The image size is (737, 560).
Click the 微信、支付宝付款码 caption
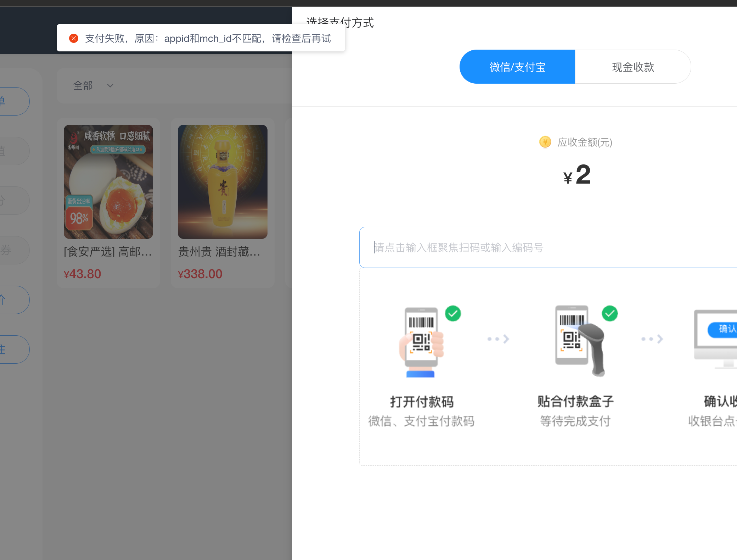(x=421, y=421)
